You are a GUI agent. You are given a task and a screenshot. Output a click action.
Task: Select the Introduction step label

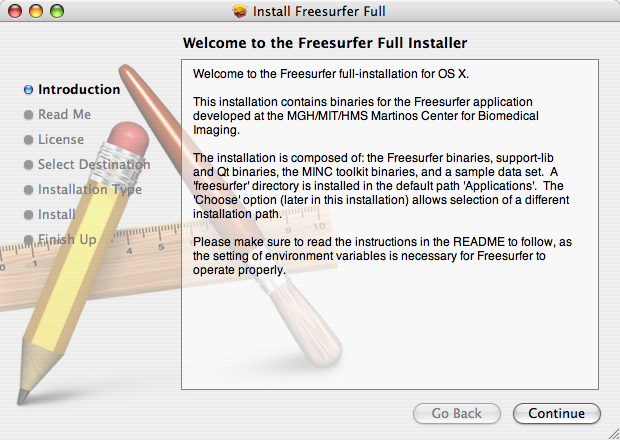tap(79, 89)
